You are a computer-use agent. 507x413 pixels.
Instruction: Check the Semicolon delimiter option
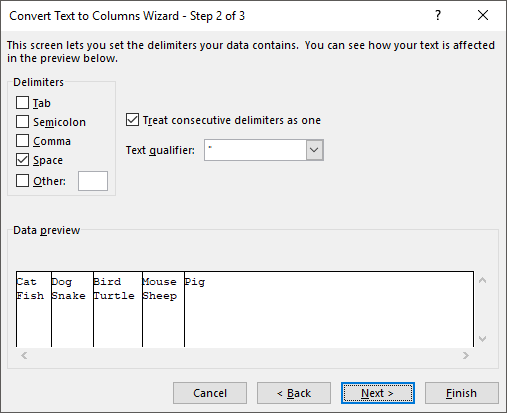point(22,122)
